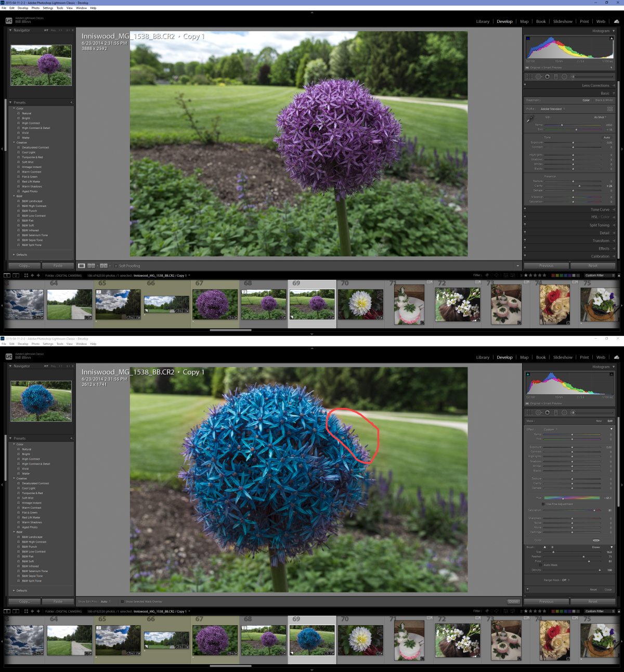This screenshot has height=672, width=624.
Task: Pick the White Balance eyedropper tool
Action: pos(530,119)
